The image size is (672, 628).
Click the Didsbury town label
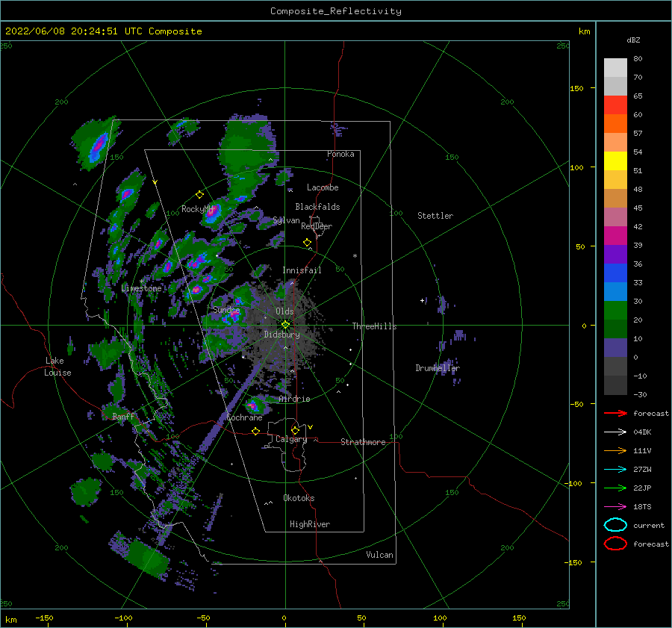[x=281, y=335]
